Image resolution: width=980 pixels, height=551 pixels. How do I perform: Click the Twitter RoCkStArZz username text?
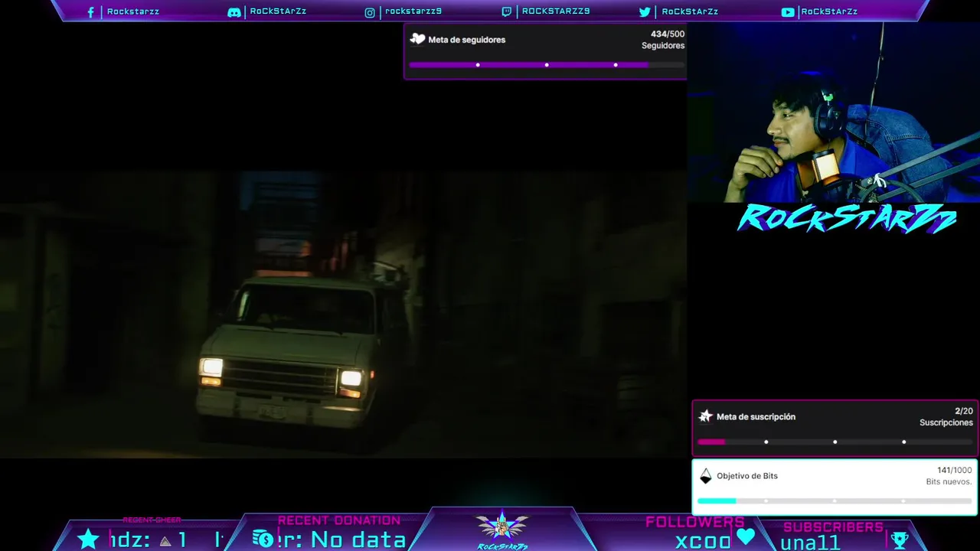(690, 11)
